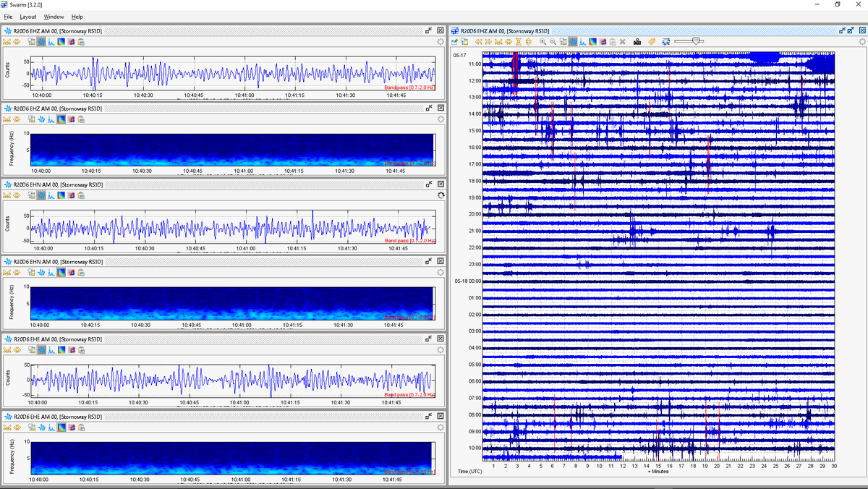Image resolution: width=868 pixels, height=489 pixels.
Task: Compress helicorder x-axis icon
Action: coord(498,42)
